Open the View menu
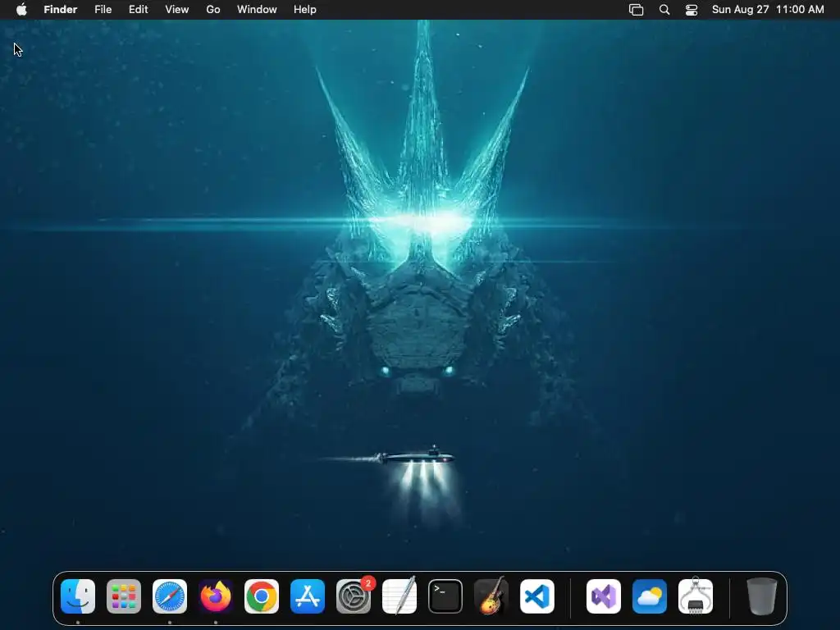 pos(177,9)
